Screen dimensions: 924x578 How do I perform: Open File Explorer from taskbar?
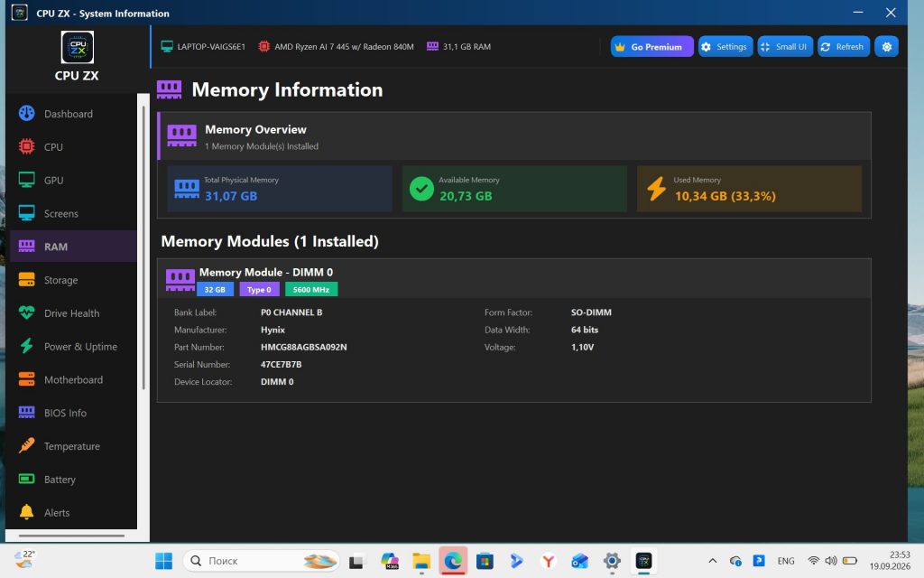point(421,561)
